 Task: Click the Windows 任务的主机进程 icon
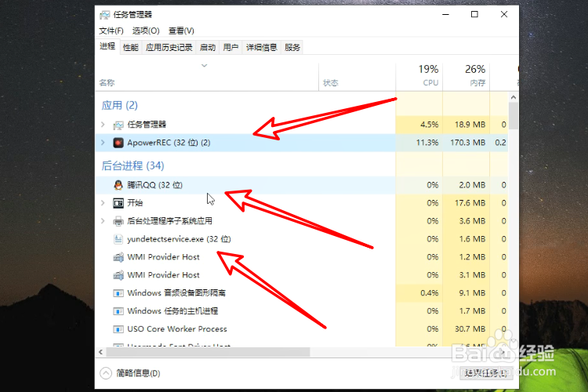tap(118, 311)
